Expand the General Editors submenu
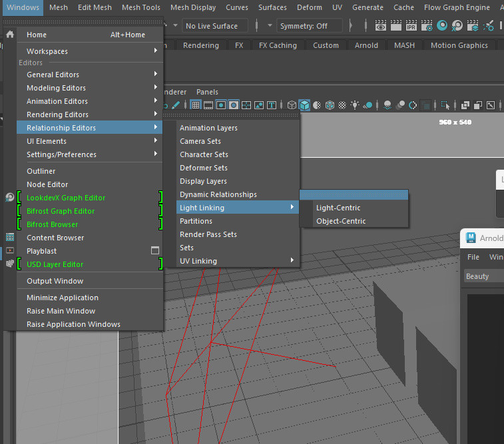 point(90,75)
